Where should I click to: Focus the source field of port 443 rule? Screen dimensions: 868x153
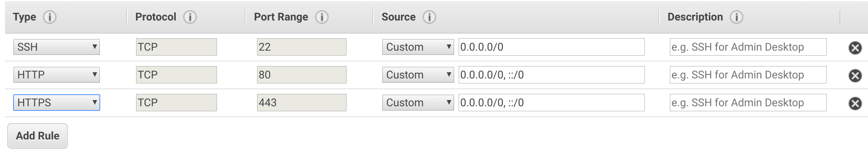[x=552, y=102]
